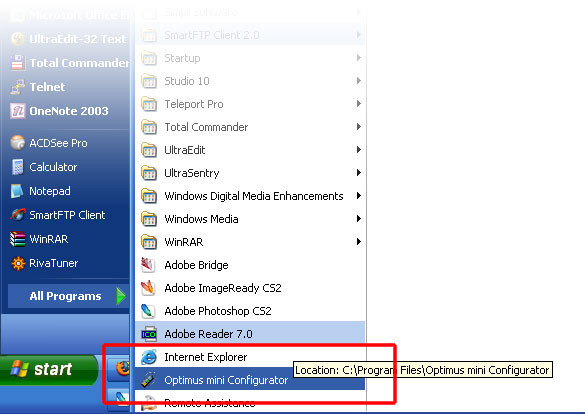585x414 pixels.
Task: Click the Teleport Pro folder icon
Action: 148,104
